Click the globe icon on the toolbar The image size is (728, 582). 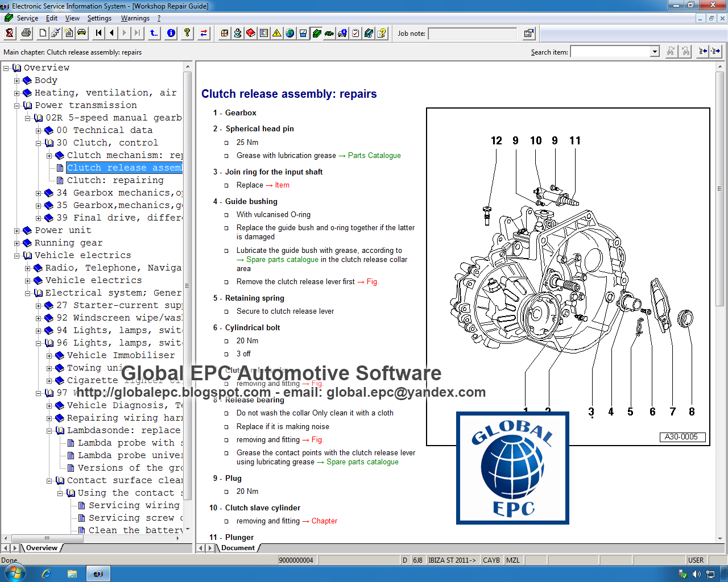[289, 33]
